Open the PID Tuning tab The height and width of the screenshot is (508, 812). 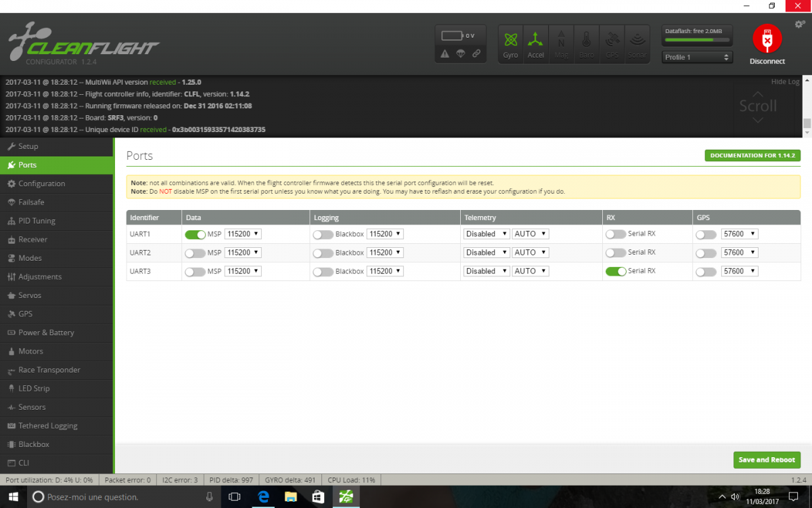point(37,221)
